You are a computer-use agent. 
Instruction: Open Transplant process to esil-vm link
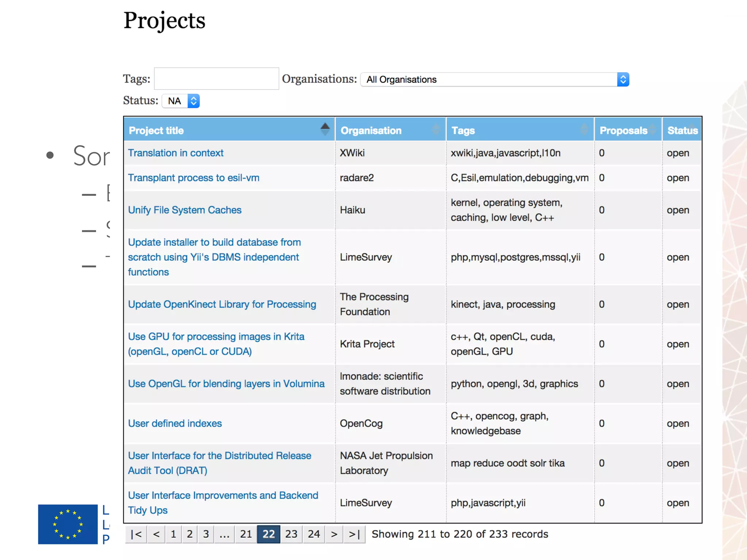pos(194,178)
